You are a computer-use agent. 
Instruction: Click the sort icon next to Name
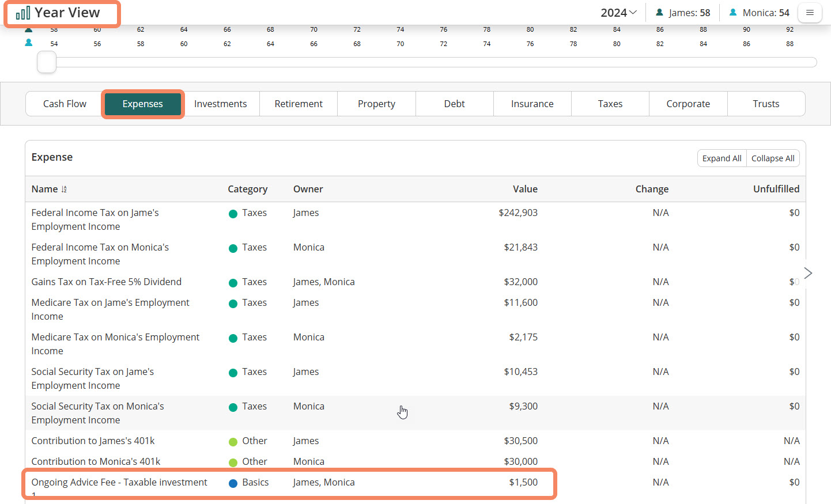coord(64,190)
